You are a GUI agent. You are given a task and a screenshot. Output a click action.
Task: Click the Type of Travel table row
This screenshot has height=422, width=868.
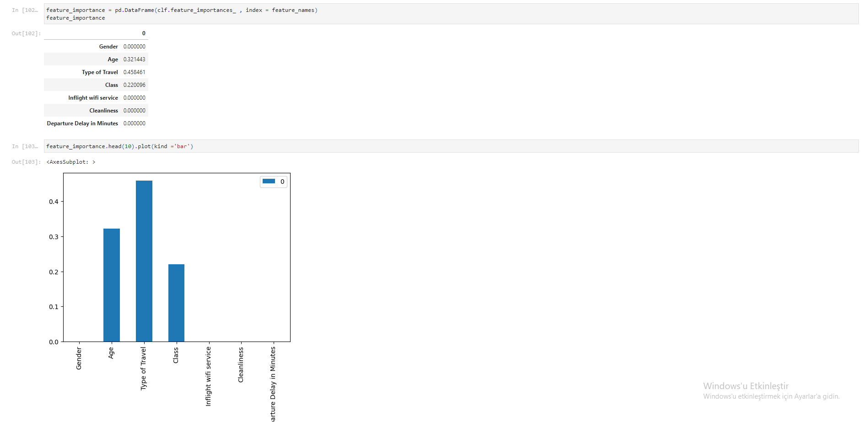tap(100, 72)
